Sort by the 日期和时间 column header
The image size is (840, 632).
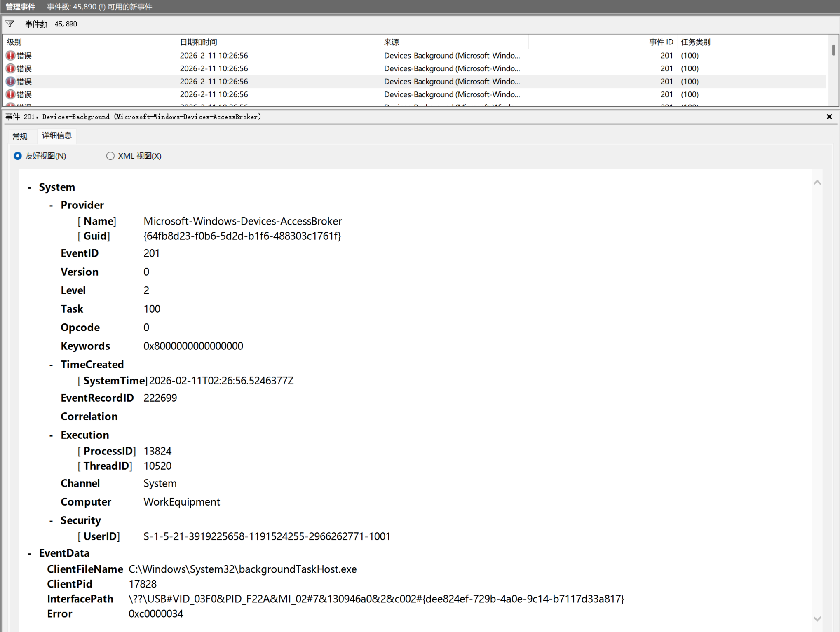tap(198, 42)
